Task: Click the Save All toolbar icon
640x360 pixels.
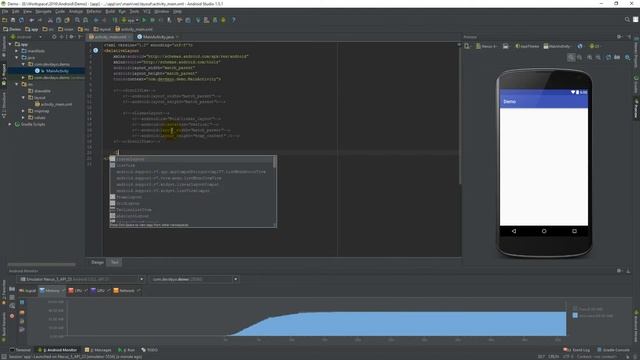Action: [13, 20]
